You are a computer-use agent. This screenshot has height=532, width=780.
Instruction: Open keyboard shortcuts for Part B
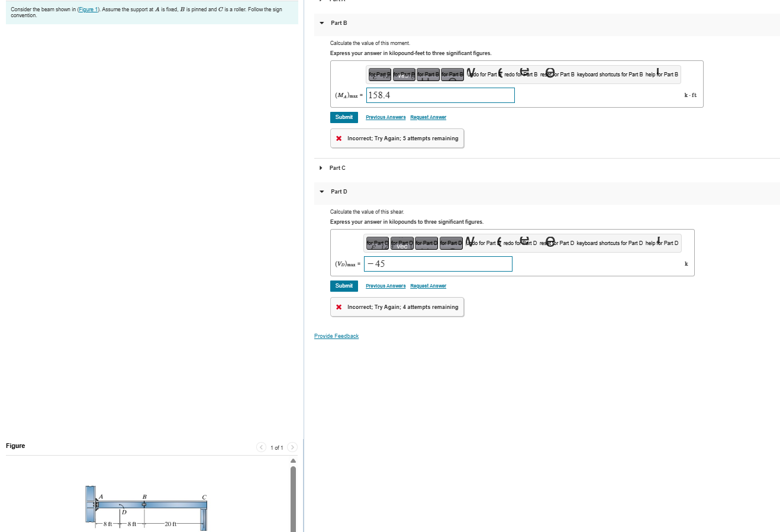[610, 75]
